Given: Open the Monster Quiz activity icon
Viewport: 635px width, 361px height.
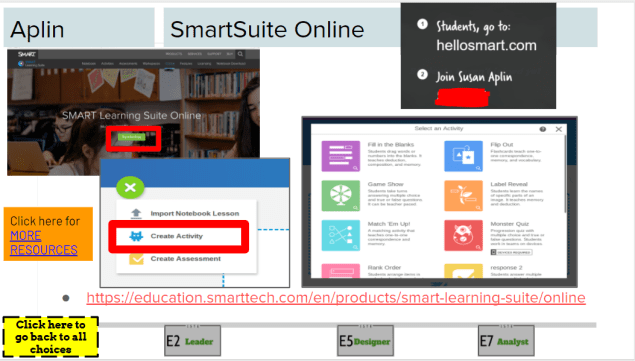Looking at the screenshot, I should pyautogui.click(x=463, y=235).
